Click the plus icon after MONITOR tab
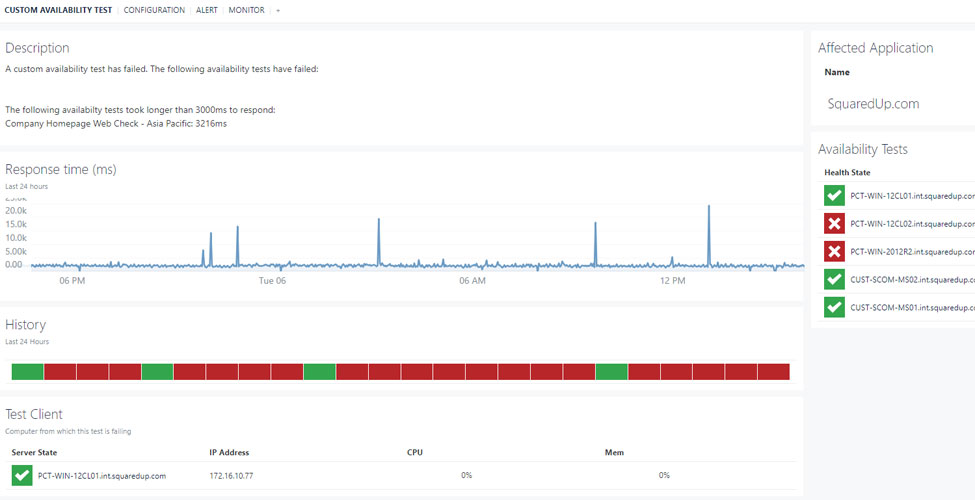975x500 pixels. point(278,10)
